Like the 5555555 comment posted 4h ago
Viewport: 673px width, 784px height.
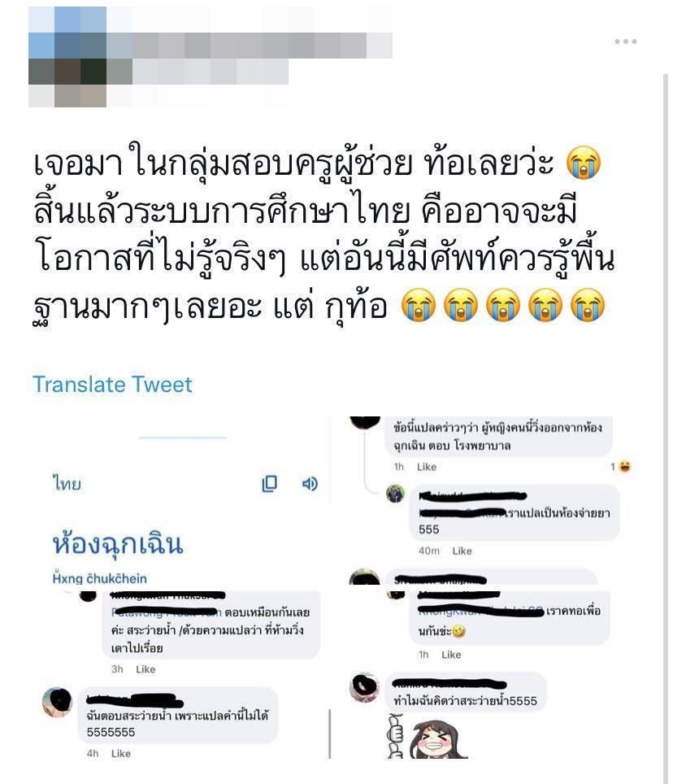coord(121,753)
